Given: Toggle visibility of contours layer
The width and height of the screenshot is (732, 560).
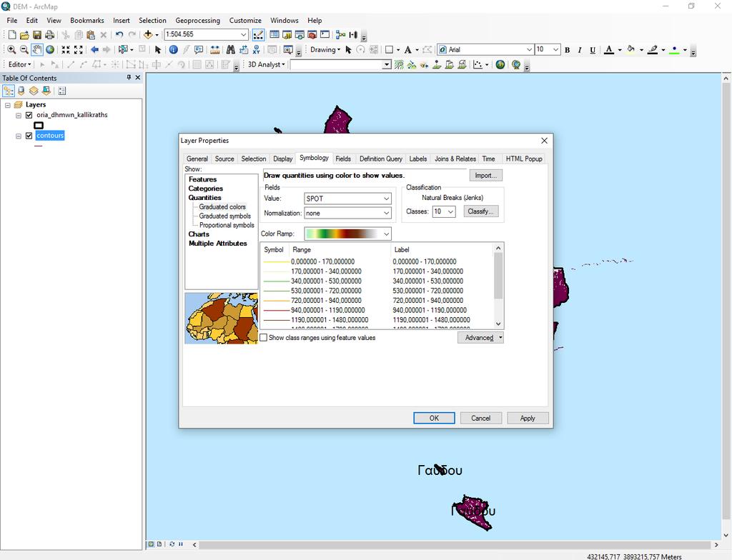Looking at the screenshot, I should [x=29, y=136].
